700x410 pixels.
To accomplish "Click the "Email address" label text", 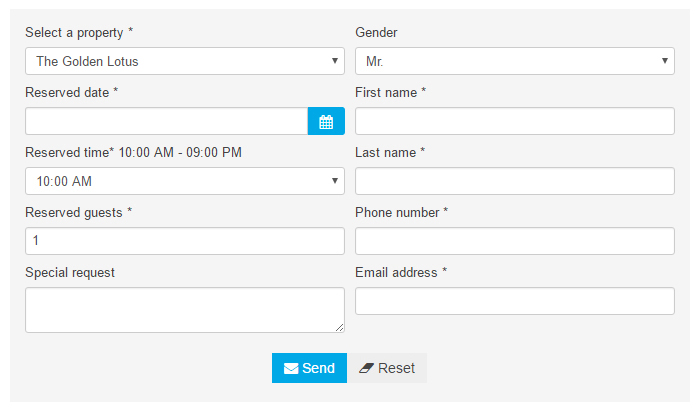I will coord(400,273).
